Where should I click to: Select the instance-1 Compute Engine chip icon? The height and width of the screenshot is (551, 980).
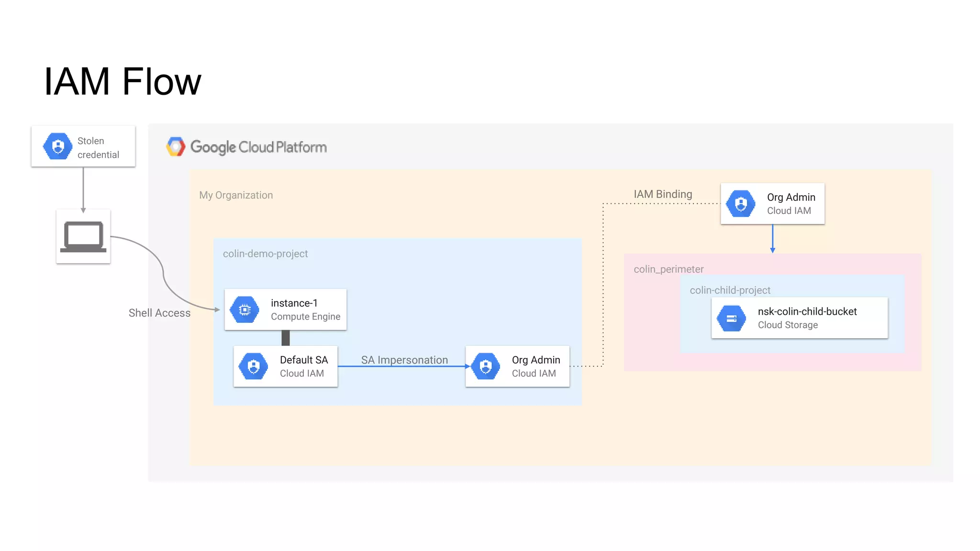tap(245, 310)
